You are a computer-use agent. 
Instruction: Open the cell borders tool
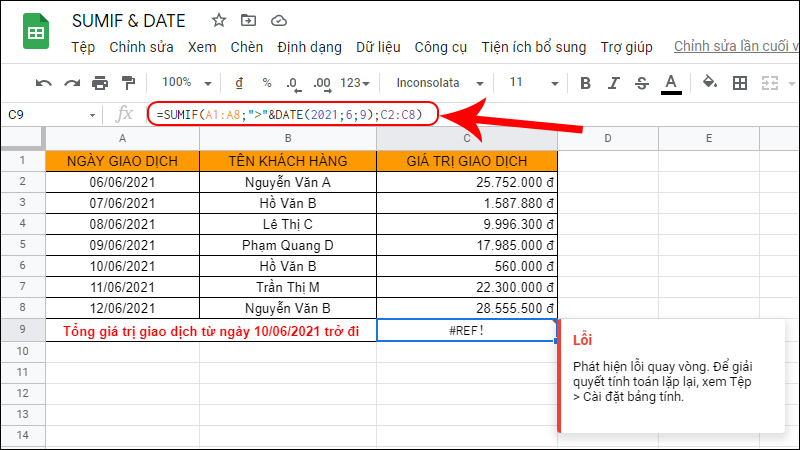740,83
